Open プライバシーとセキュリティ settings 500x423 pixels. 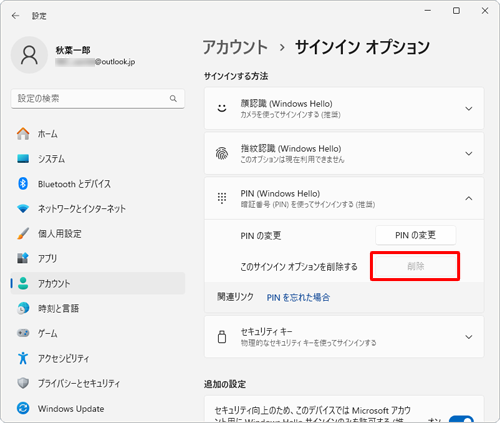98,383
